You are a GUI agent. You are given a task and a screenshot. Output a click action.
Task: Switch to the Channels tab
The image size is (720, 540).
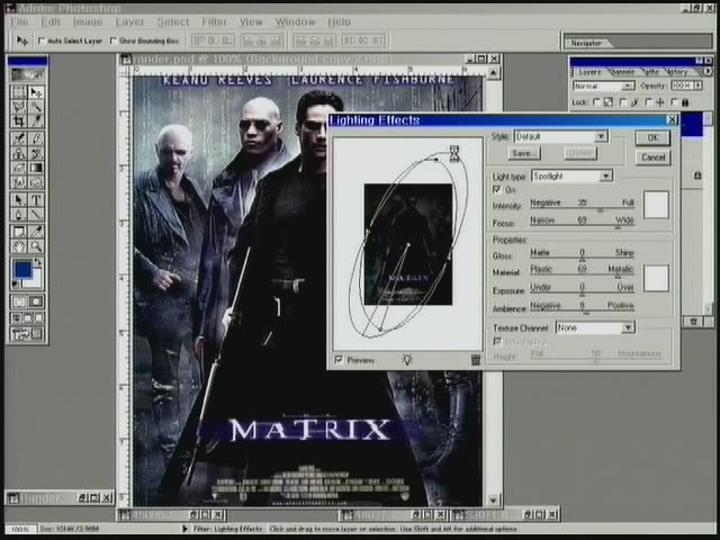coord(623,72)
